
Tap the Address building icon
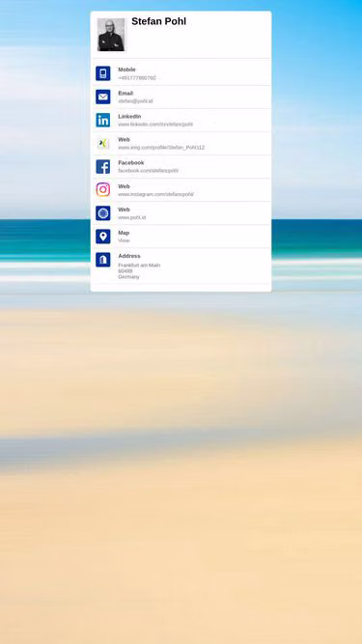(x=103, y=260)
